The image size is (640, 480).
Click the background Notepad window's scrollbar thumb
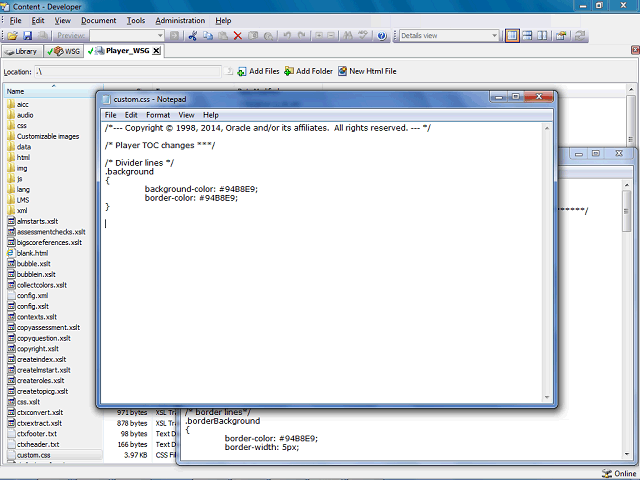pos(627,211)
